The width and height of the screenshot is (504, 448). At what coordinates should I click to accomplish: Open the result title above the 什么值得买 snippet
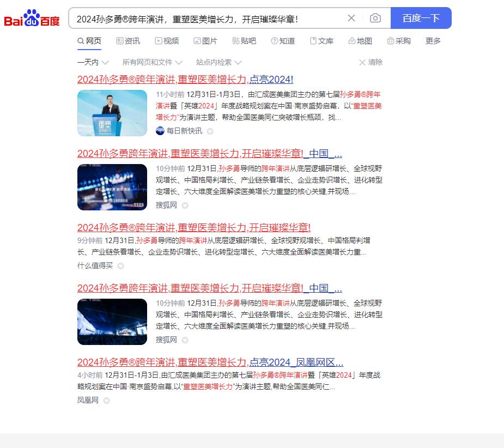click(194, 228)
